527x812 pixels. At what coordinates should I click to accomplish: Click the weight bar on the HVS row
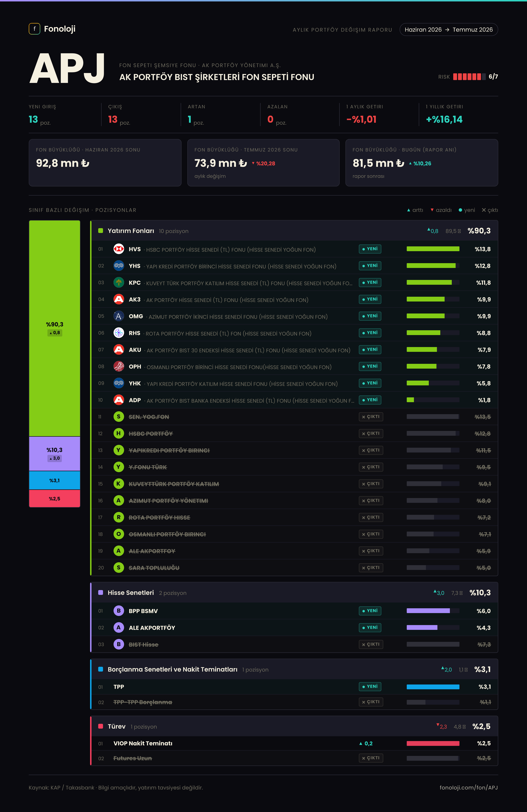(433, 249)
